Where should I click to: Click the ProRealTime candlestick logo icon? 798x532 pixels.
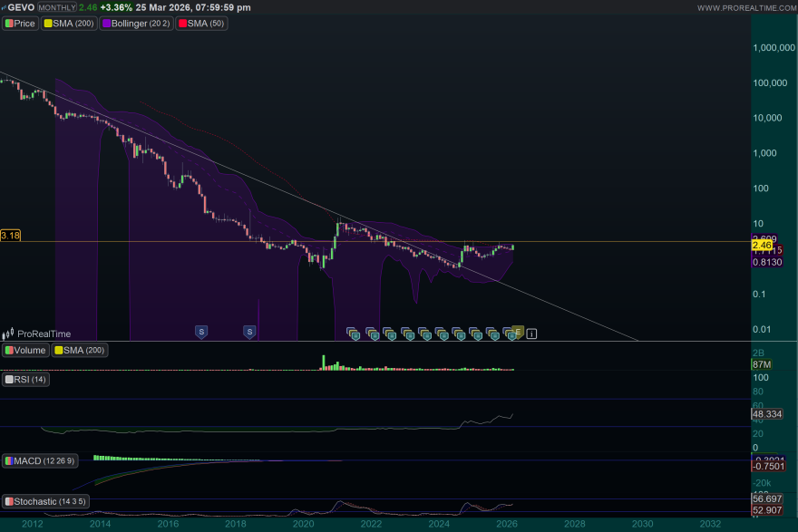click(9, 334)
